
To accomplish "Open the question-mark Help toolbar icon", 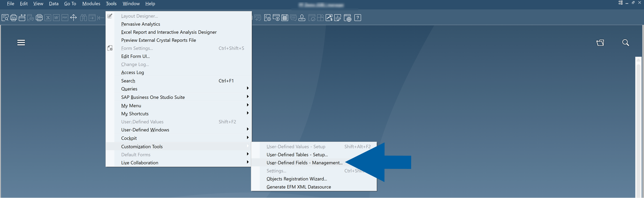I will (x=358, y=18).
